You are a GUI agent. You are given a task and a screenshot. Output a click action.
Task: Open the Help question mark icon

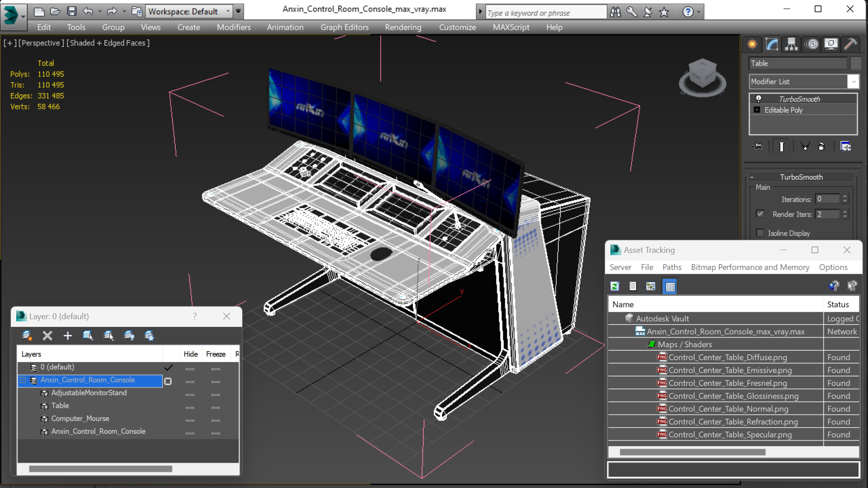click(x=688, y=12)
